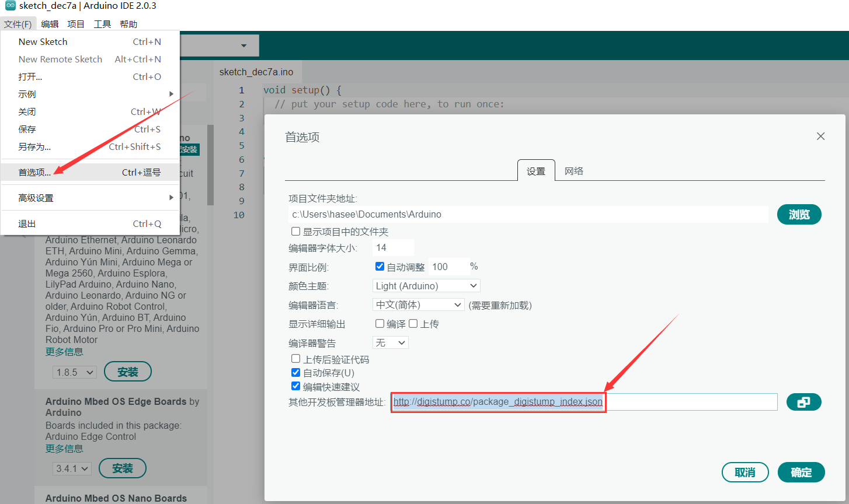Image resolution: width=849 pixels, height=504 pixels.
Task: Open version dropdown showing 1.8.5
Action: [x=75, y=372]
